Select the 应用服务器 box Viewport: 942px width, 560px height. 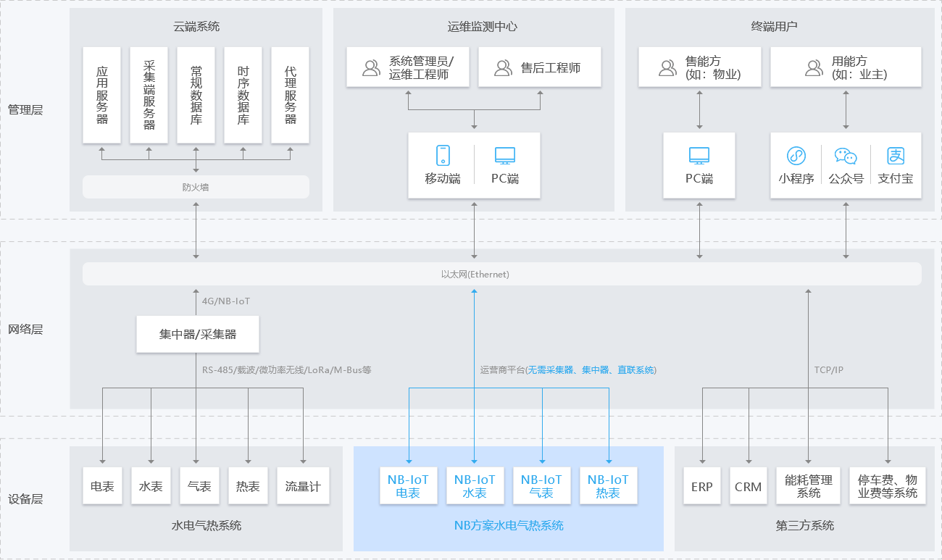(102, 95)
